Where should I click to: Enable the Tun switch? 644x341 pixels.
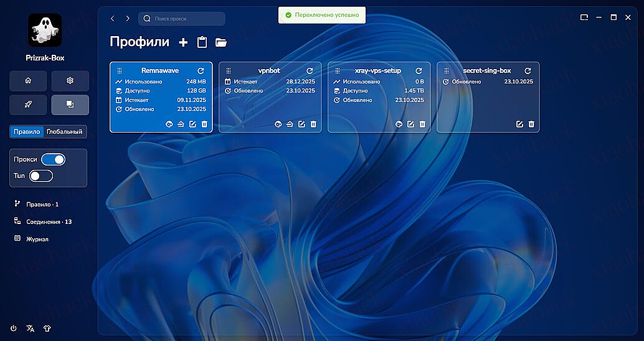point(41,176)
